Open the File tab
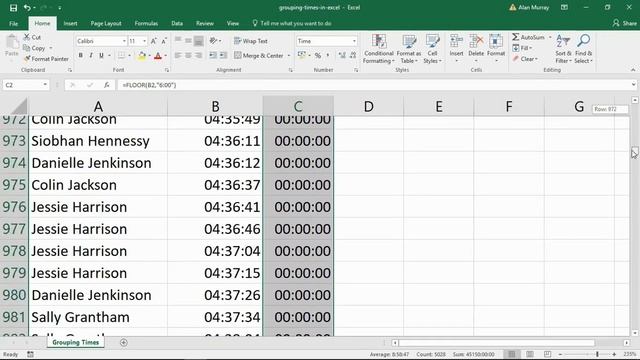Screen dimensions: 640x360 pos(13,24)
